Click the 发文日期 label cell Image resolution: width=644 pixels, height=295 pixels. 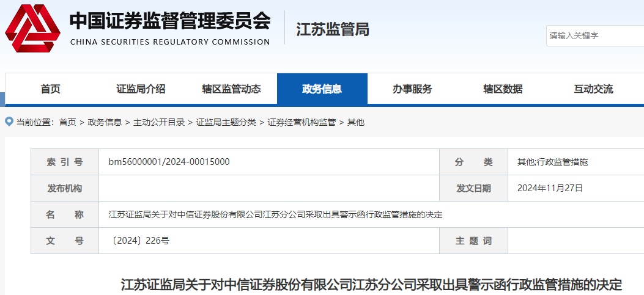coord(473,188)
